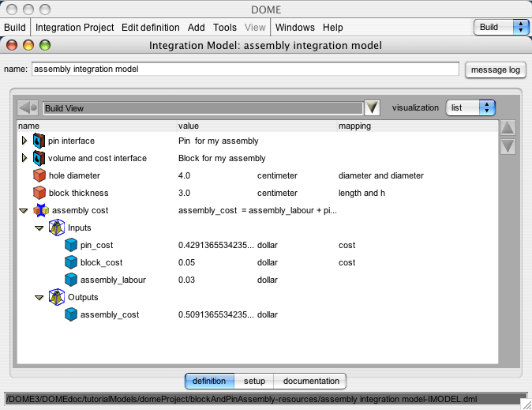Select the 'block_cost' row label
This screenshot has width=532, height=410.
[102, 262]
